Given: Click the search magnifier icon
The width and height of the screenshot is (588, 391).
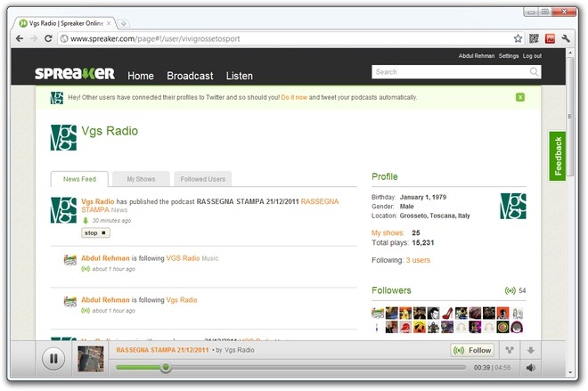Looking at the screenshot, I should (534, 71).
